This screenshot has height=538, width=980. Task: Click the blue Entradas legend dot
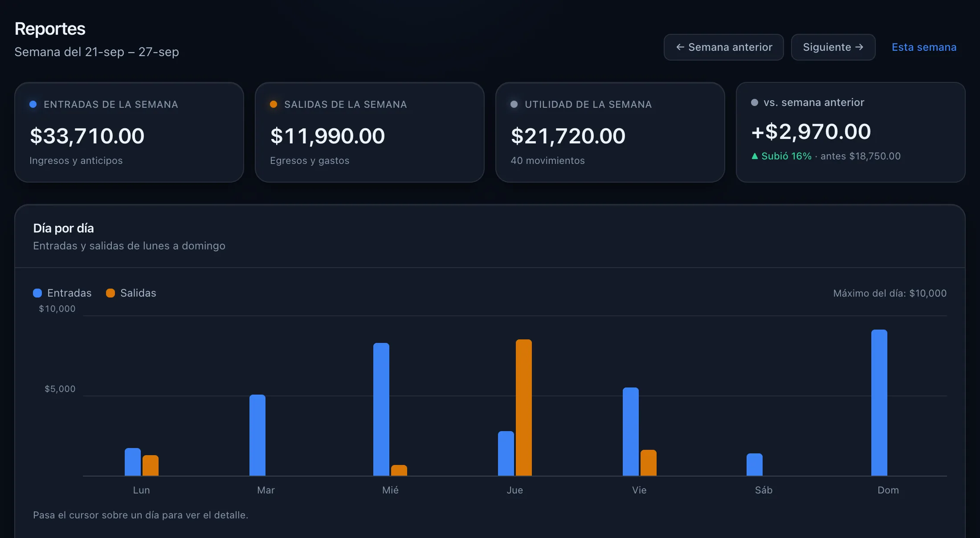37,293
